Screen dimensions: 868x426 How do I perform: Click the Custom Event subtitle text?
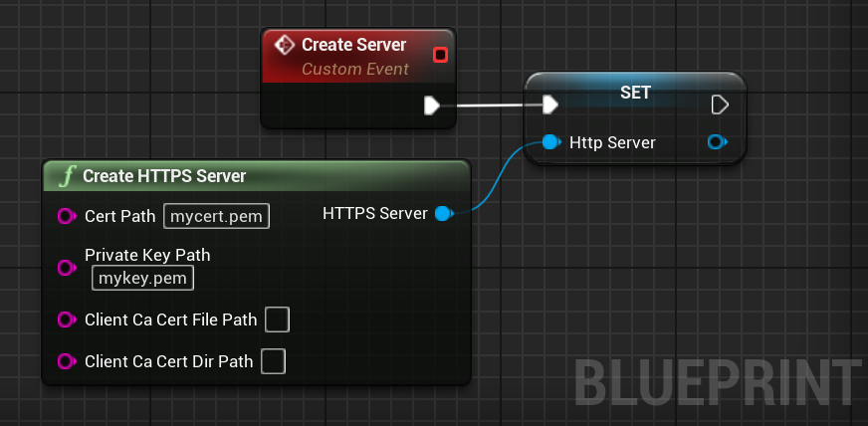[x=355, y=69]
